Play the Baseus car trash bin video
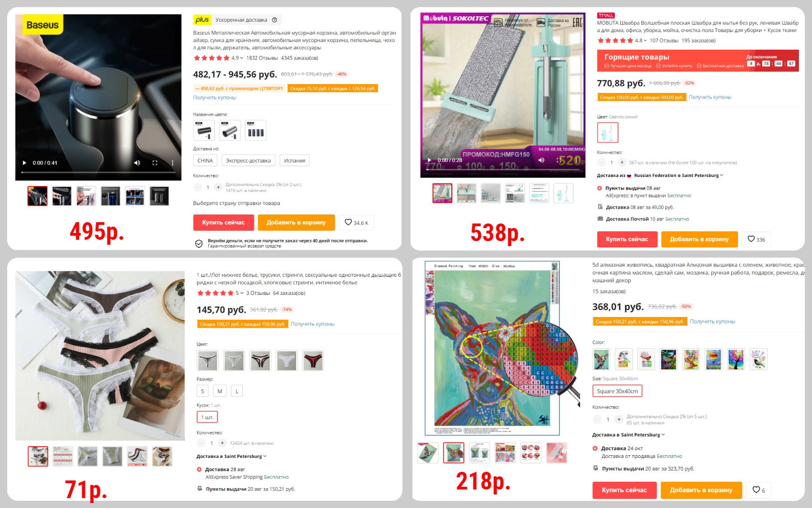812x508 pixels. click(24, 163)
